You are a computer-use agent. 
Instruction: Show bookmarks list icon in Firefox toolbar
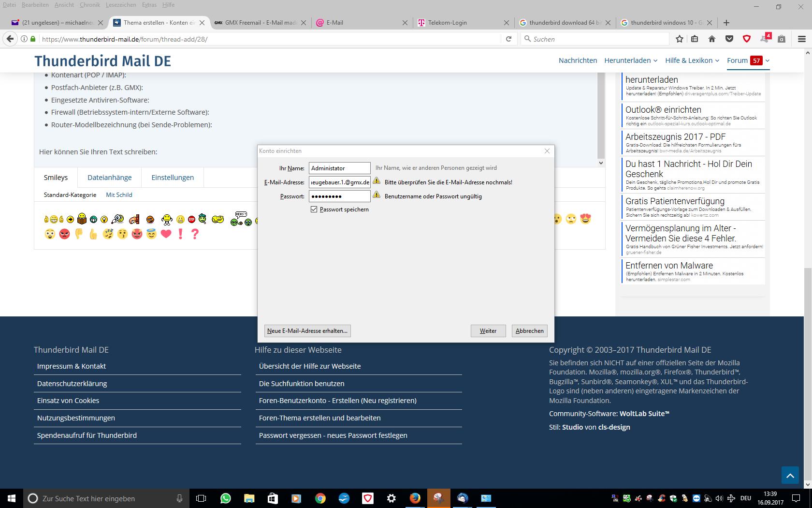pos(695,39)
